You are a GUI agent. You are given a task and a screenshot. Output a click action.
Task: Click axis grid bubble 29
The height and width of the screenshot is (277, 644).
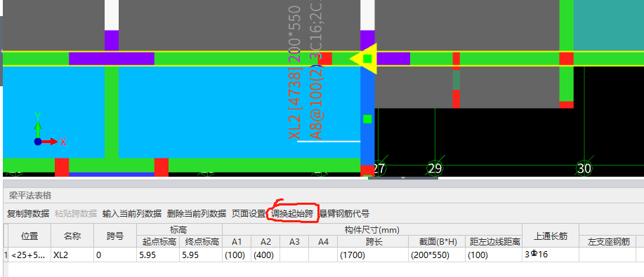pos(435,168)
